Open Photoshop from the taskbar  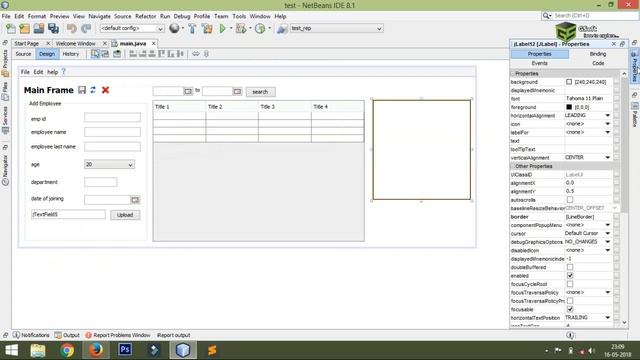point(125,350)
